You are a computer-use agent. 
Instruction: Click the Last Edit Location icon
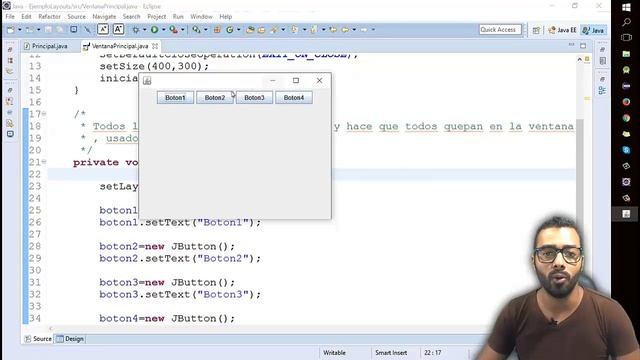pos(333,29)
